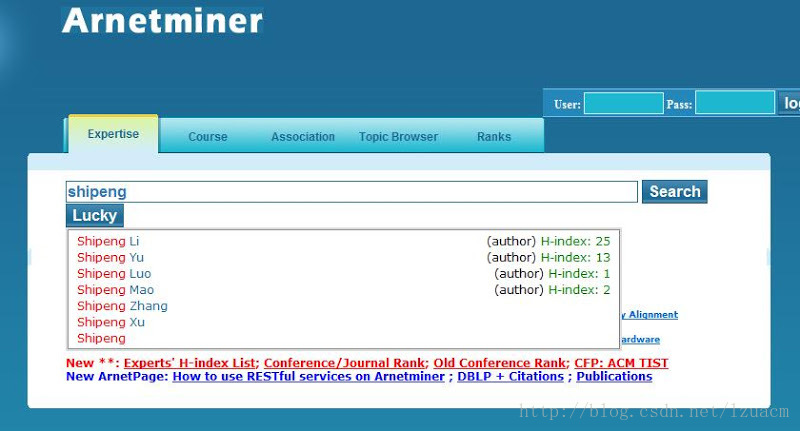Switch to the Course tab

[x=208, y=137]
